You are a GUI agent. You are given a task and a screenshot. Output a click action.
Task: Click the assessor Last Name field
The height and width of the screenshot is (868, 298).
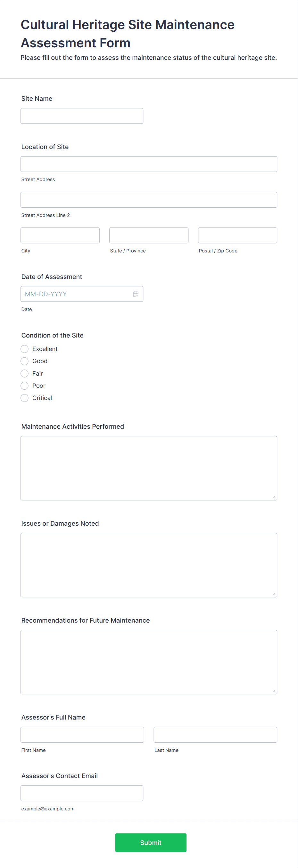coord(215,735)
